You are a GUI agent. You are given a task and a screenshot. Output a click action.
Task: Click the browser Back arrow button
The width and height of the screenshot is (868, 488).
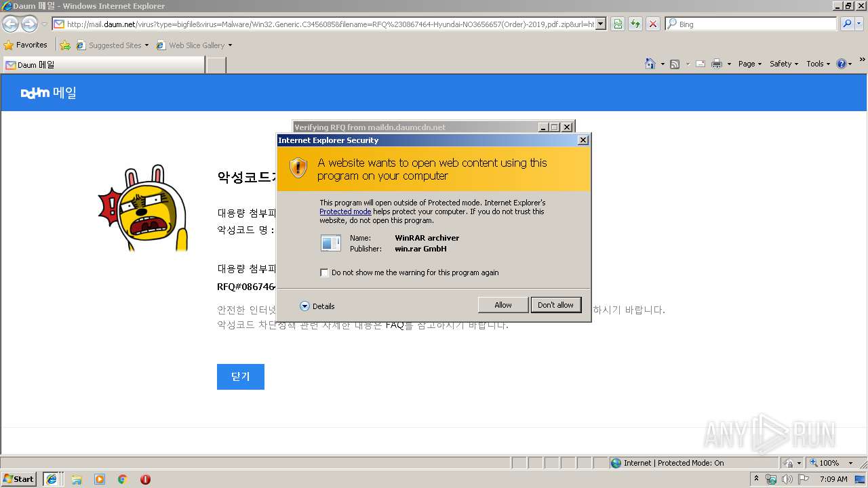point(11,24)
